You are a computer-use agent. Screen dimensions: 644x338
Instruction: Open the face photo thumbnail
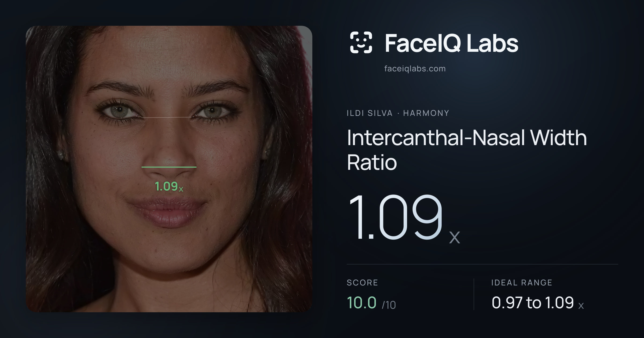(x=169, y=169)
